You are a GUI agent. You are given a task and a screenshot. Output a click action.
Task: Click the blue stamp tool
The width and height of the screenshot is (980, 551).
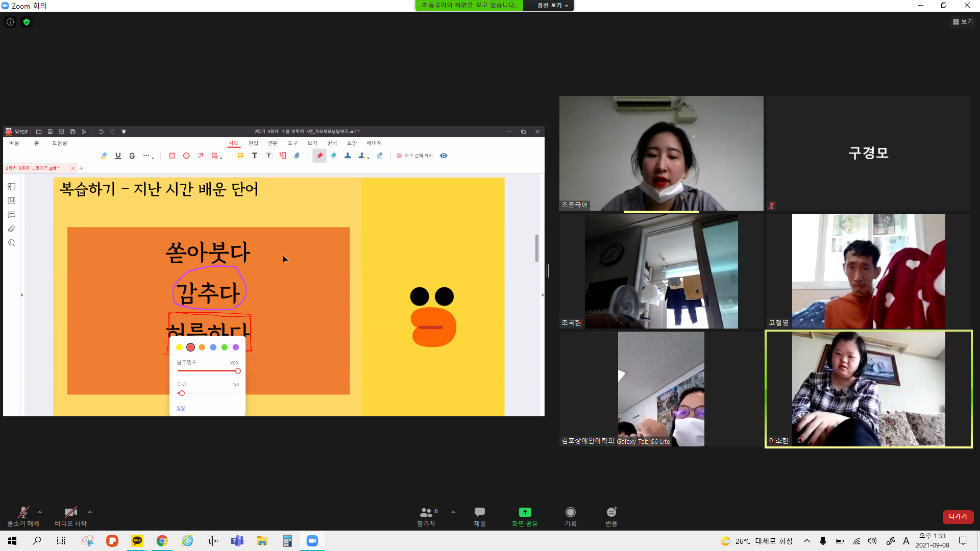pos(348,156)
